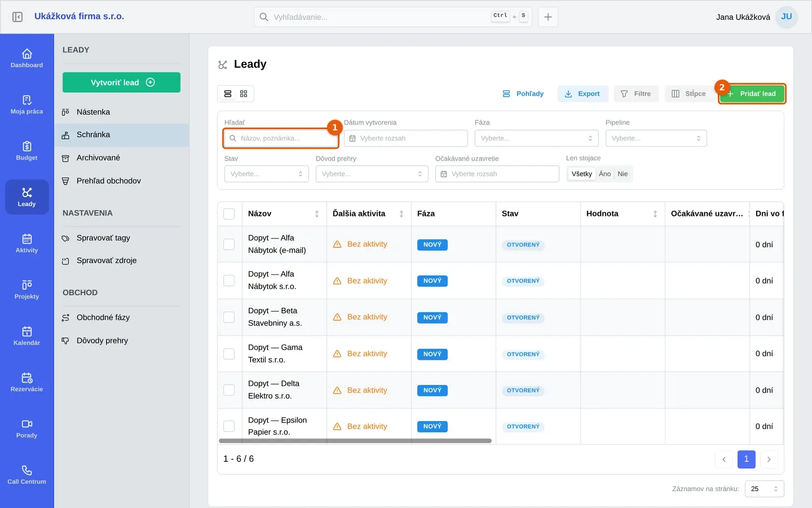Open the Stav filter dropdown
This screenshot has width=812, height=508.
pos(266,174)
